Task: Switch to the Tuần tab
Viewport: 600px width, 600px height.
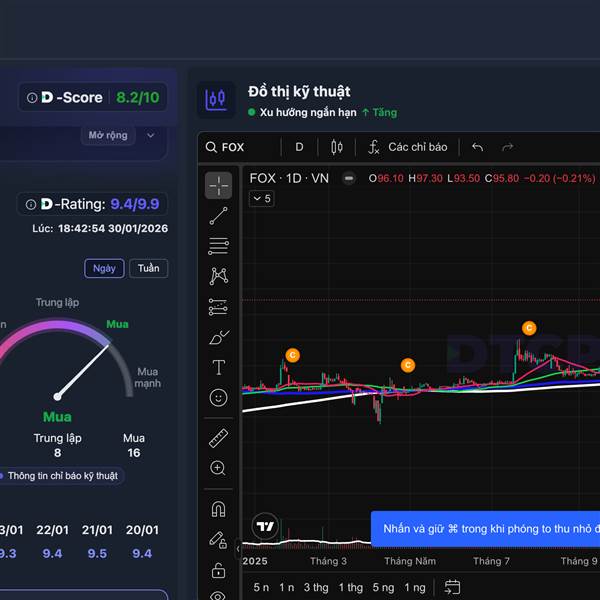Action: pyautogui.click(x=148, y=268)
